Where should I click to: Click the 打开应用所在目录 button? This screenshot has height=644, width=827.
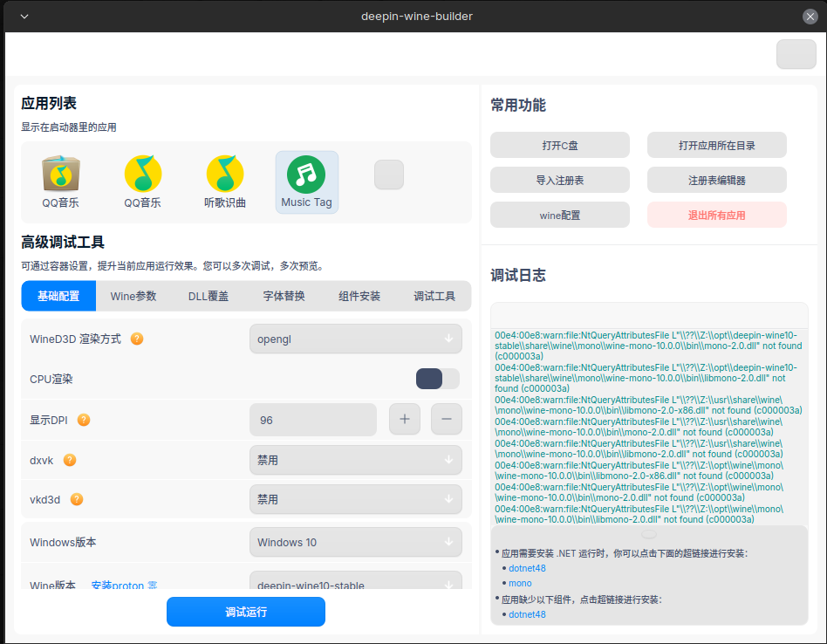pyautogui.click(x=717, y=145)
